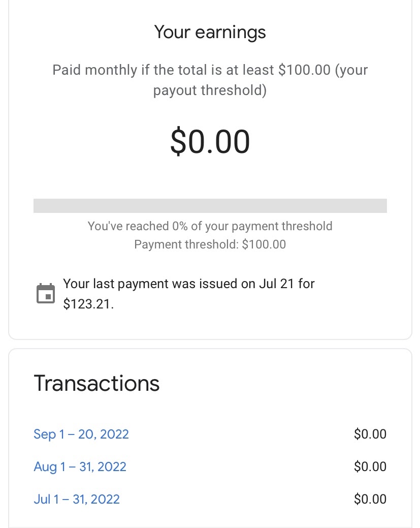Viewport: 420px width, 528px height.
Task: Open the Aug 1 – 31, 2022 transactions
Action: tap(80, 467)
